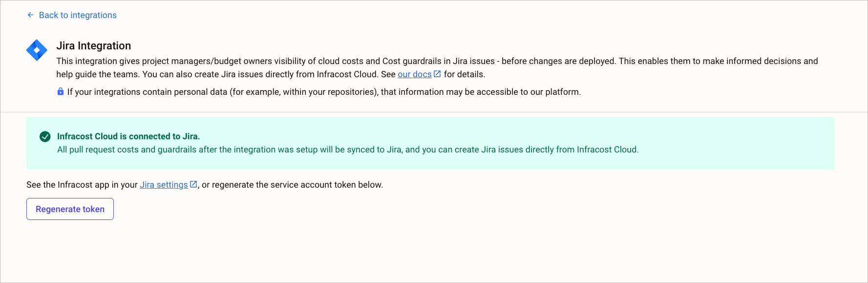Click the personal data privacy notice text

[324, 92]
